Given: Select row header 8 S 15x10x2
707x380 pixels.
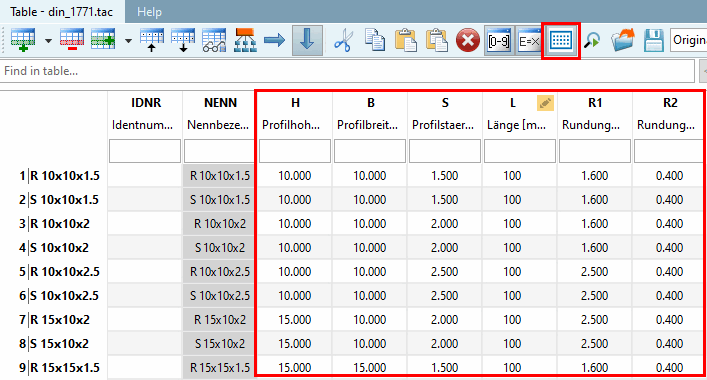Looking at the screenshot, I should coord(54,343).
